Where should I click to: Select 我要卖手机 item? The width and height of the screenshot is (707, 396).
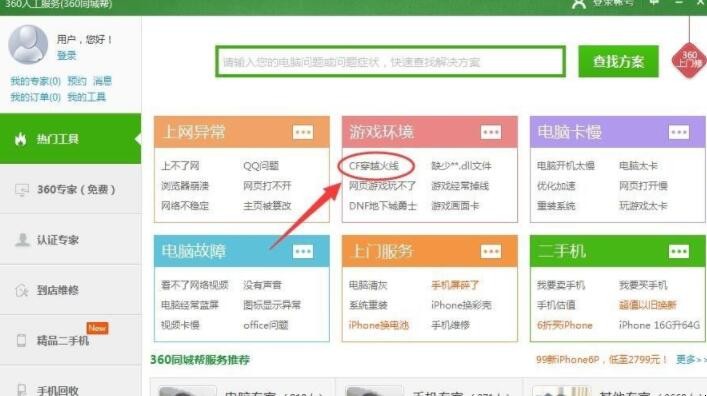[561, 285]
